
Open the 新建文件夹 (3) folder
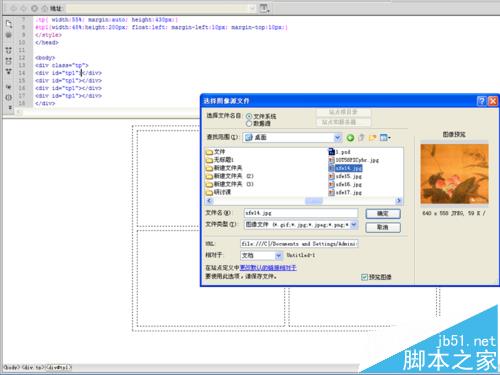point(230,184)
